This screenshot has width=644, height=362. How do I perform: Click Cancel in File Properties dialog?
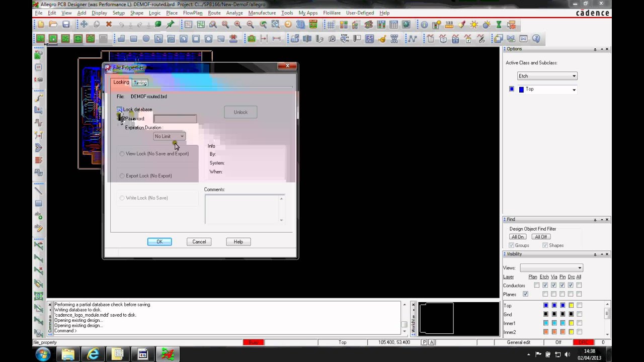(199, 242)
